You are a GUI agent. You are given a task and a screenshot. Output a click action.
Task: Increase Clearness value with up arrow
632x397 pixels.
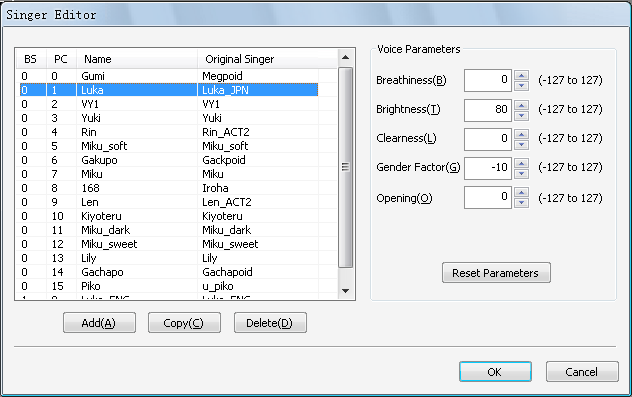(x=522, y=134)
